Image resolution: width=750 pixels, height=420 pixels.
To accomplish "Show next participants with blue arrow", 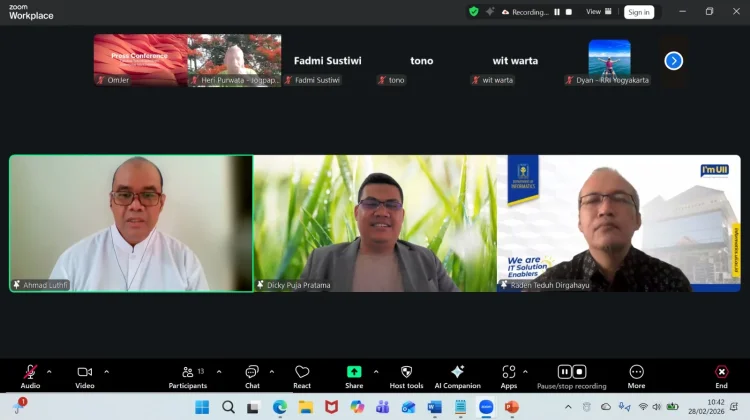I will (673, 61).
